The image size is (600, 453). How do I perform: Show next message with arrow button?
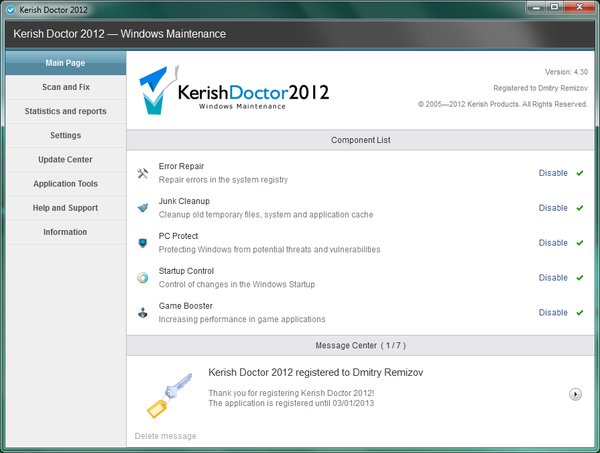point(575,394)
